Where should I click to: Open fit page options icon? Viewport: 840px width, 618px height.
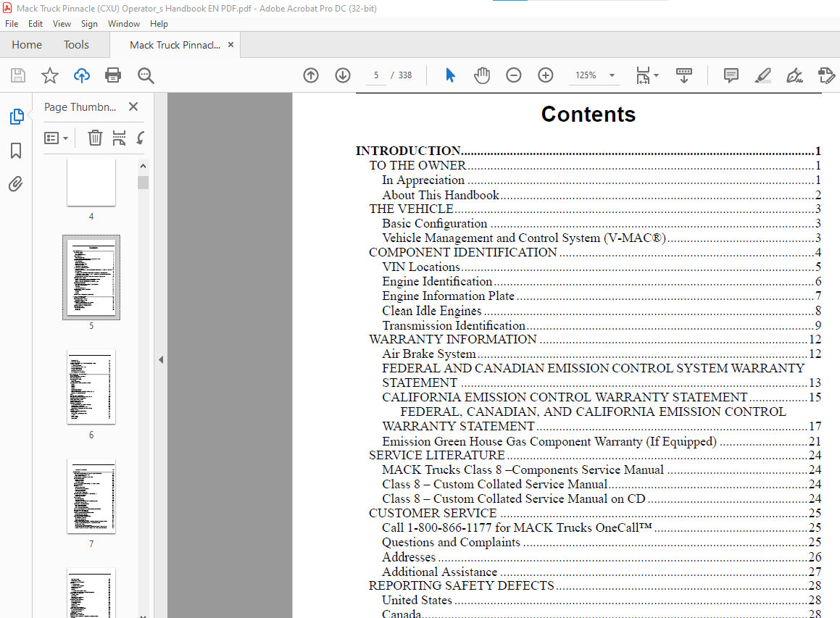tap(643, 75)
